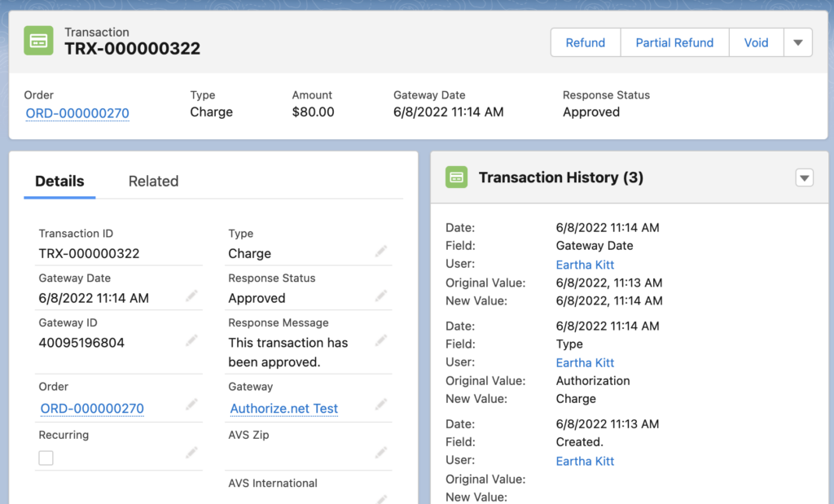Edit Response Status using its pencil icon
Viewport: 834px width, 504px height.
(x=381, y=296)
